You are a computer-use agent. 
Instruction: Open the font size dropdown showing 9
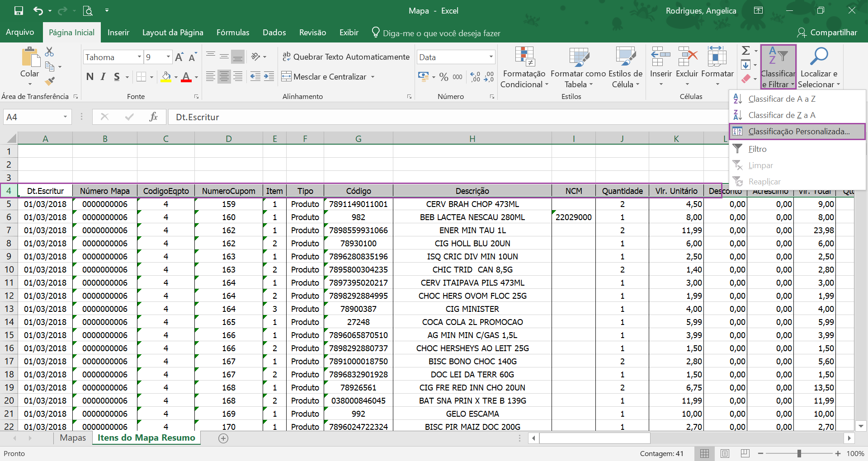tap(168, 57)
